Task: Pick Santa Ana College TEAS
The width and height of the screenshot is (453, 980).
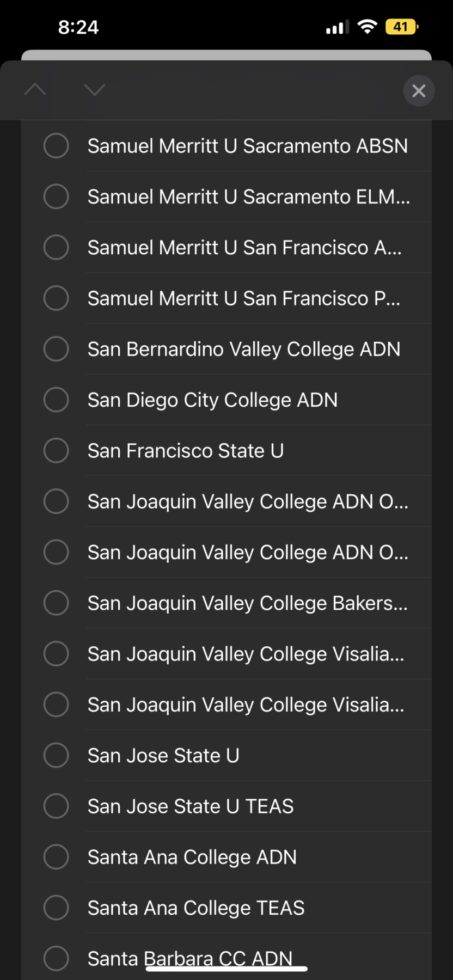Action: (x=226, y=908)
